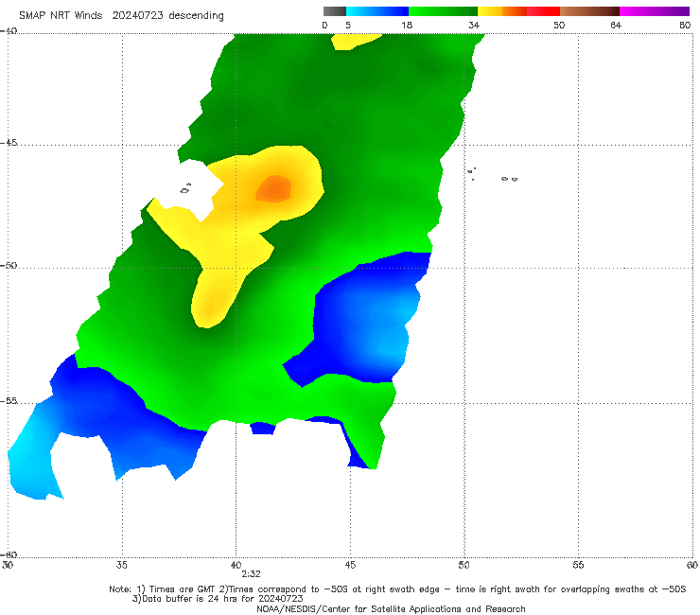This screenshot has height=615, width=700.
Task: Click the word "descending" in the title
Action: (x=197, y=16)
